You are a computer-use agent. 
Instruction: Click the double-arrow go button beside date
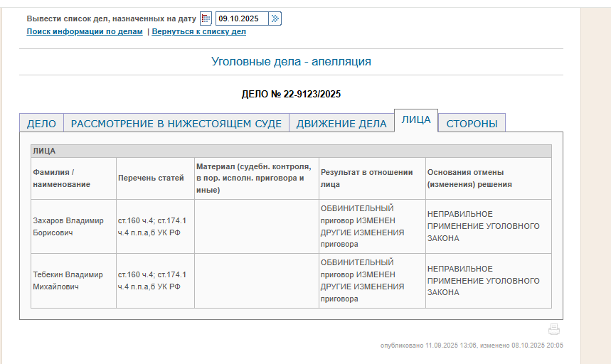pyautogui.click(x=275, y=18)
